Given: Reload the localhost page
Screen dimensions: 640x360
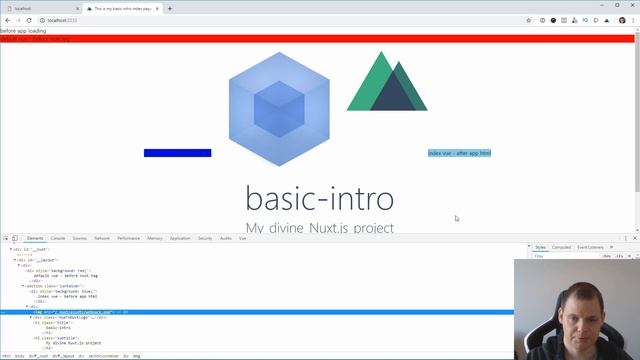Looking at the screenshot, I should pos(29,20).
